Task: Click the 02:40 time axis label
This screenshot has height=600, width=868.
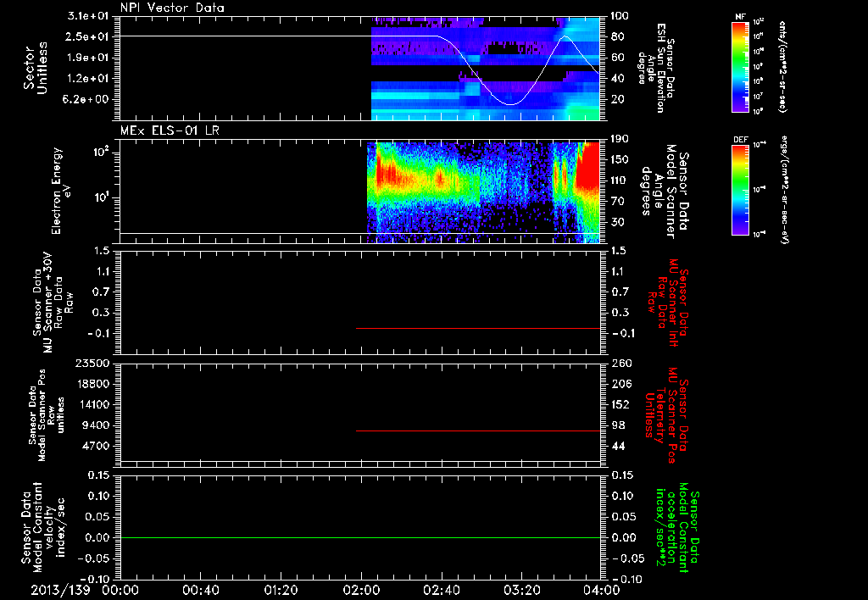Action: coord(441,590)
